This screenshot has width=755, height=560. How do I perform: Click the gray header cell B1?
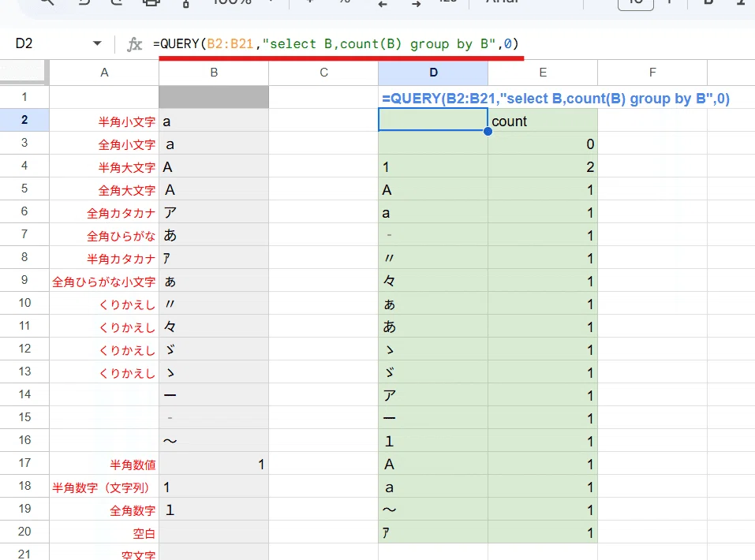point(214,97)
